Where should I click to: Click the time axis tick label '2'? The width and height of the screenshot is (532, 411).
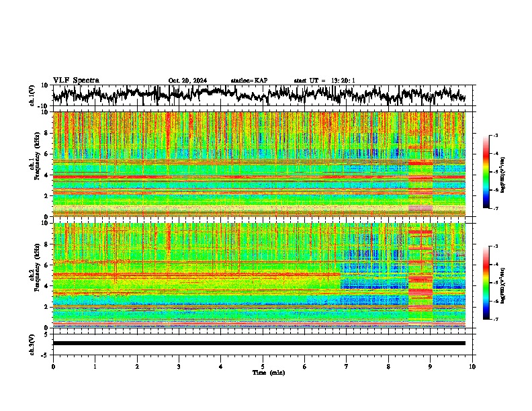pyautogui.click(x=137, y=367)
